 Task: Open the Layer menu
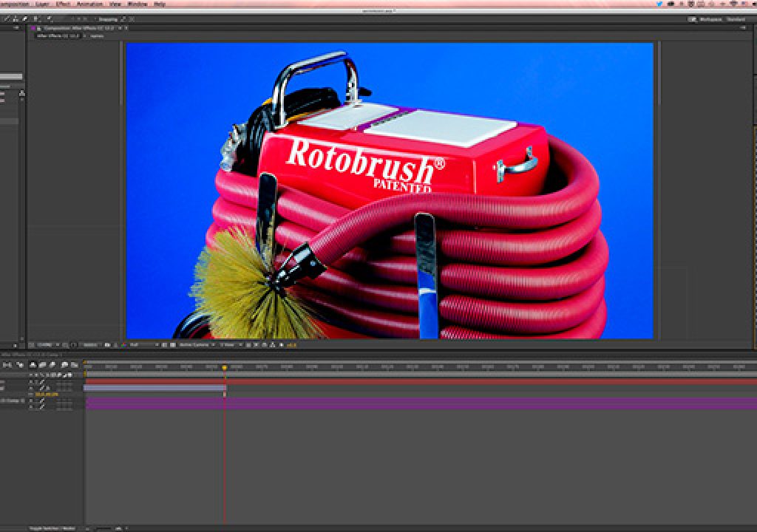tap(42, 4)
